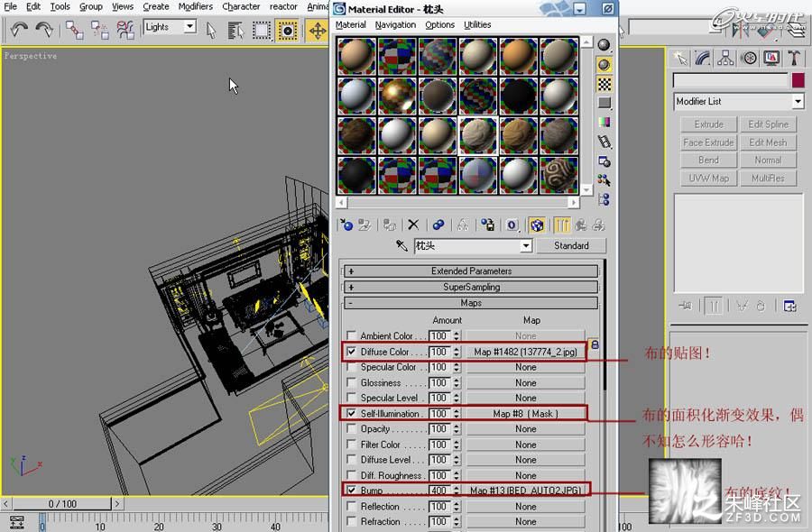
Task: Enable the Glossiness map checkbox
Action: click(x=352, y=382)
